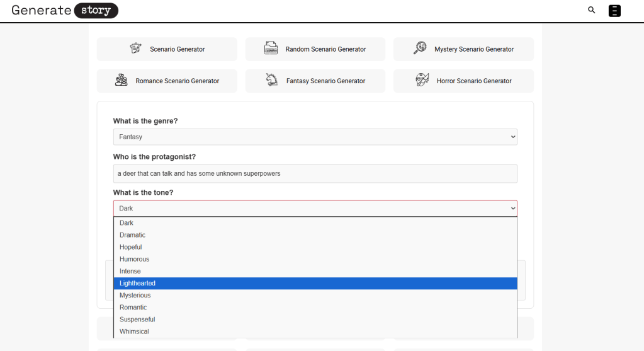
Task: Open the genre dropdown showing Fantasy
Action: point(315,137)
